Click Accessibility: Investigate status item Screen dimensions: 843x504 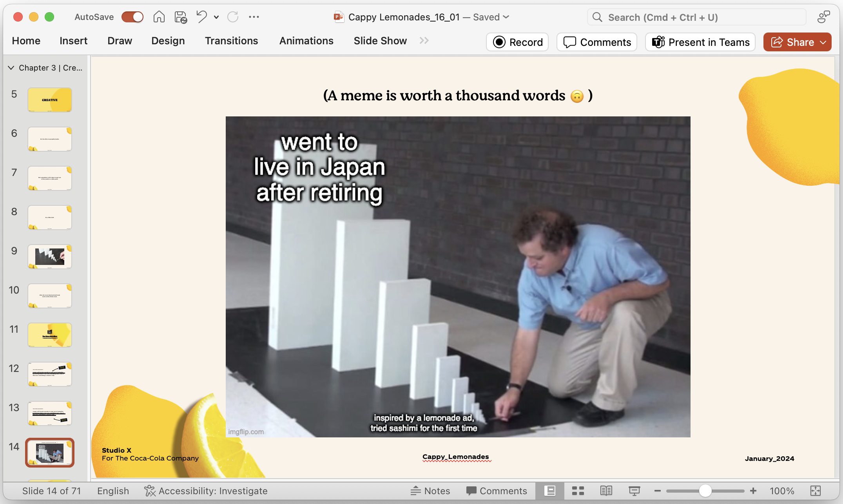pyautogui.click(x=206, y=491)
